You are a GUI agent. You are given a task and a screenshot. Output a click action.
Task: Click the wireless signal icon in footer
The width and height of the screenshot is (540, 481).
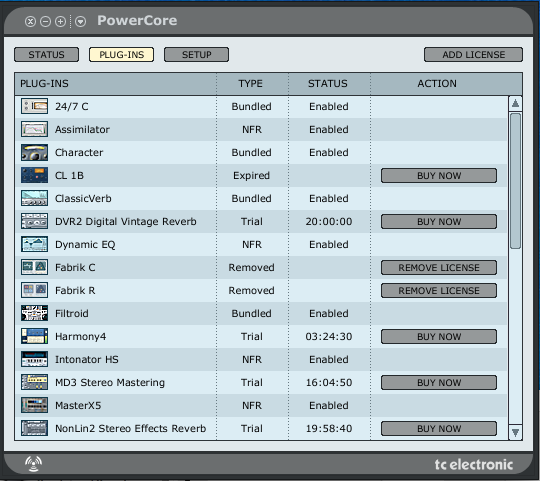click(x=33, y=464)
